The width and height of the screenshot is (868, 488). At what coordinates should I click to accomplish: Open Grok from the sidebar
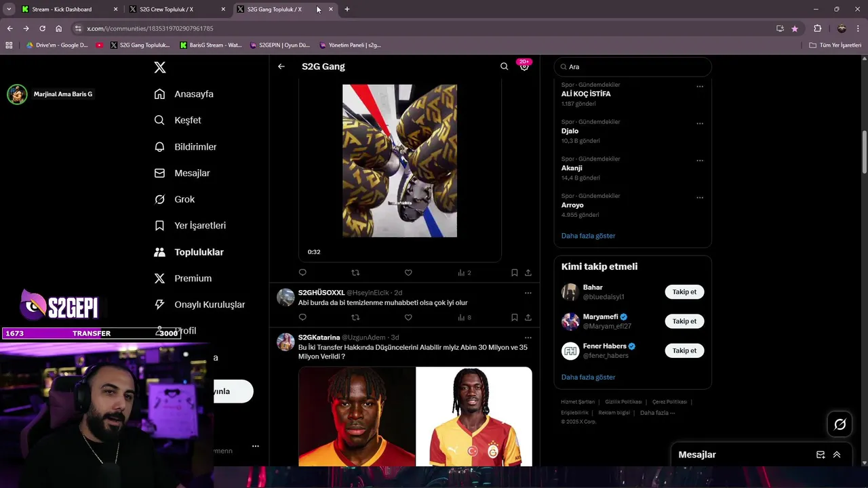pyautogui.click(x=175, y=199)
